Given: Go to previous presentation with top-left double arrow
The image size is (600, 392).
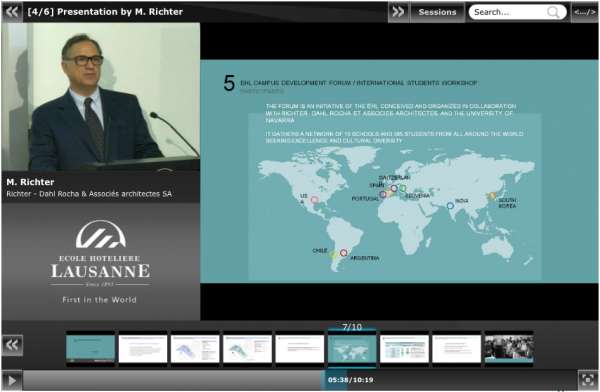Looking at the screenshot, I should point(12,12).
